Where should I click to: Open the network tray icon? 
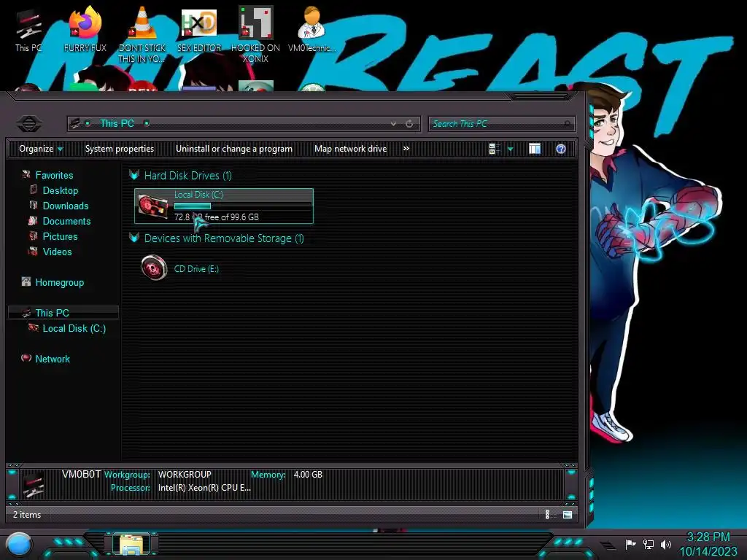click(649, 544)
